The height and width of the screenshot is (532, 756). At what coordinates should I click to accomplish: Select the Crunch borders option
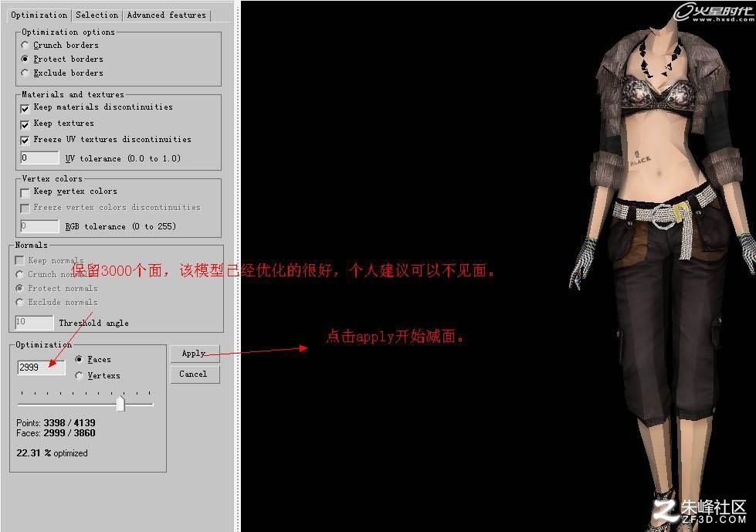click(x=25, y=45)
